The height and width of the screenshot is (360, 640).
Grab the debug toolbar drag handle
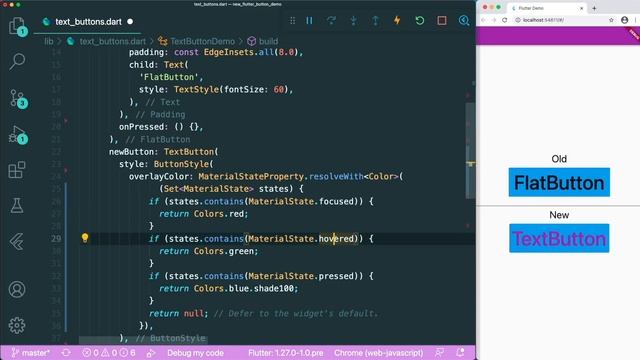292,20
